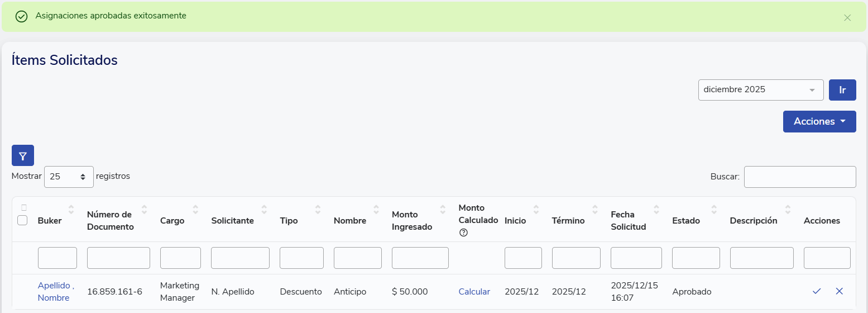Viewport: 868px width, 313px height.
Task: Click the Calcular link in the row
Action: tap(474, 291)
